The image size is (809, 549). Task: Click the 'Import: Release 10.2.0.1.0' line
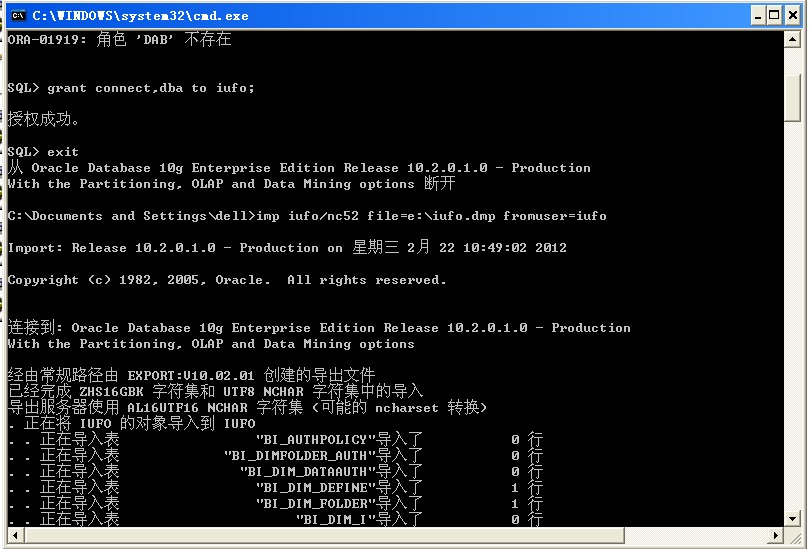tap(287, 248)
